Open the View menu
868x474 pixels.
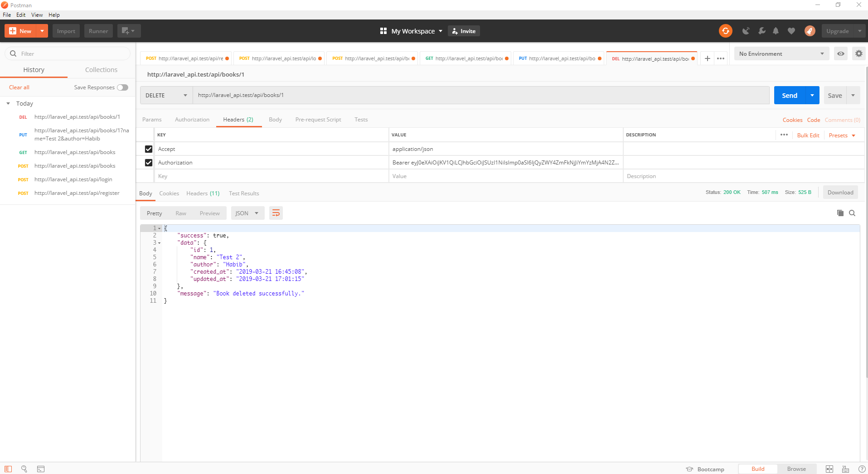(37, 15)
